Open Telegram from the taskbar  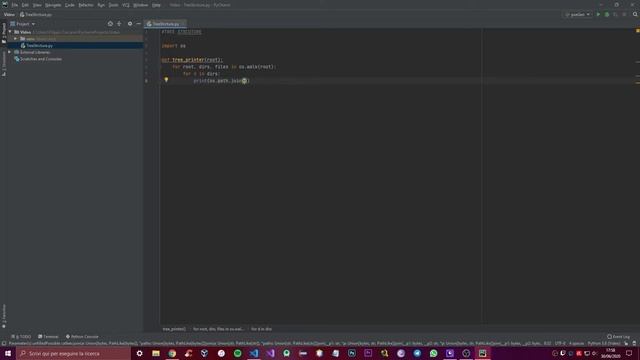pos(417,353)
